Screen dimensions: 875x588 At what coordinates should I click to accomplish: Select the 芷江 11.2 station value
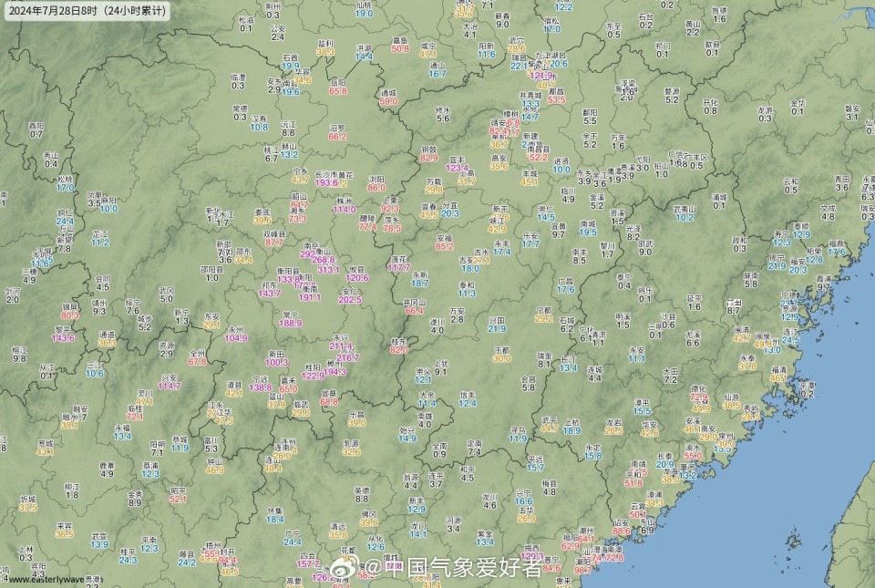[100, 238]
